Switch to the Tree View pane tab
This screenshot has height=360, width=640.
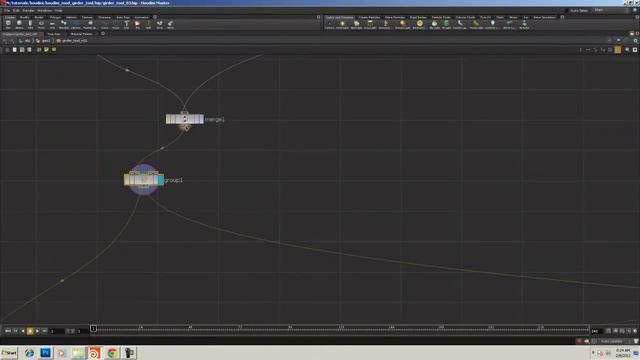(x=53, y=34)
